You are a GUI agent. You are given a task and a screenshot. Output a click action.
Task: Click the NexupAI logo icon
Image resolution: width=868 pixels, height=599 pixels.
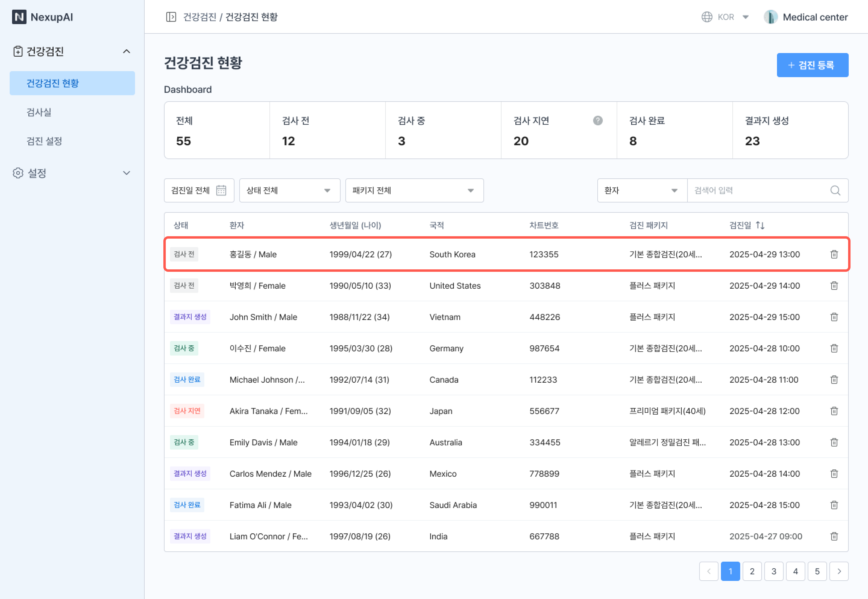[19, 17]
